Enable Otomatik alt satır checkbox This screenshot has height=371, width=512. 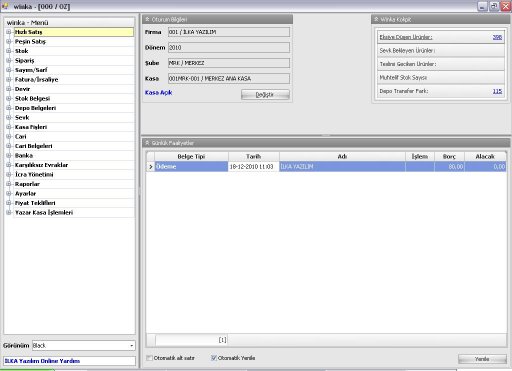pyautogui.click(x=149, y=358)
